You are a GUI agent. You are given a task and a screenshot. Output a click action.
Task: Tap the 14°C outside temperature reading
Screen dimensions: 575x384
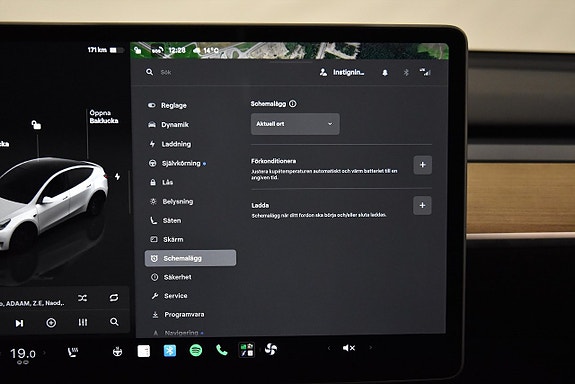(x=211, y=50)
